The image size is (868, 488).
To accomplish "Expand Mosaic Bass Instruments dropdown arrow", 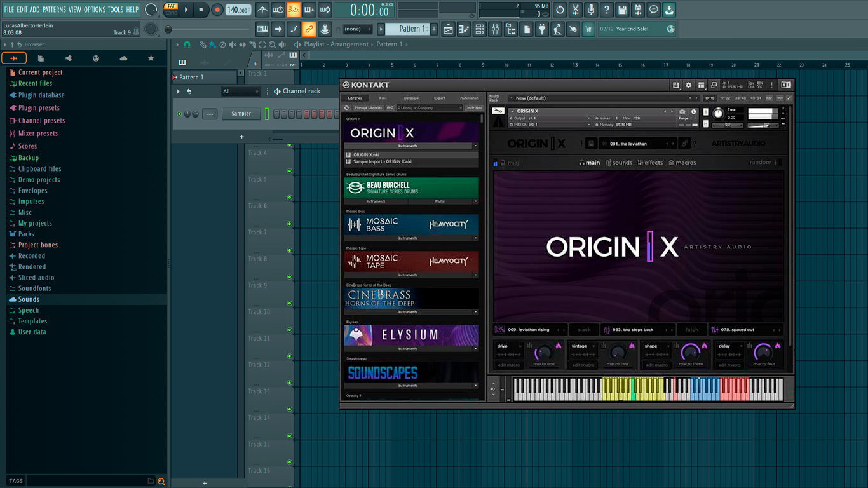I will [x=475, y=238].
